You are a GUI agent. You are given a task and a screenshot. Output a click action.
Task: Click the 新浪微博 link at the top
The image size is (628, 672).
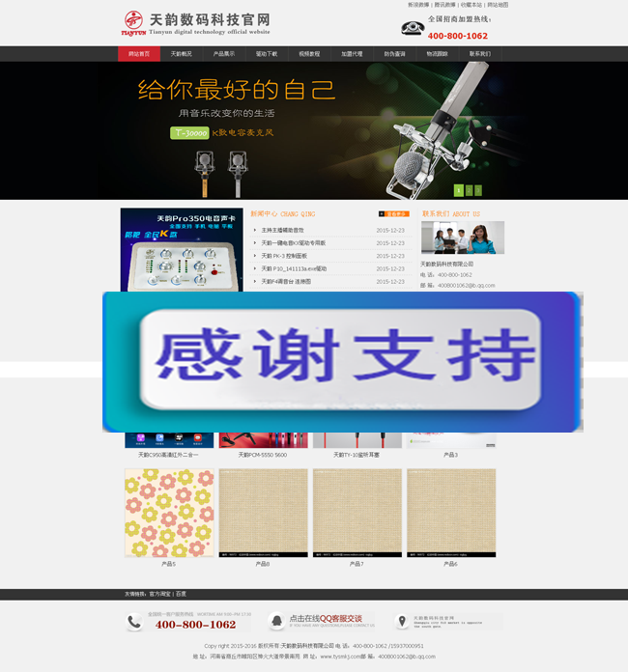(x=418, y=5)
